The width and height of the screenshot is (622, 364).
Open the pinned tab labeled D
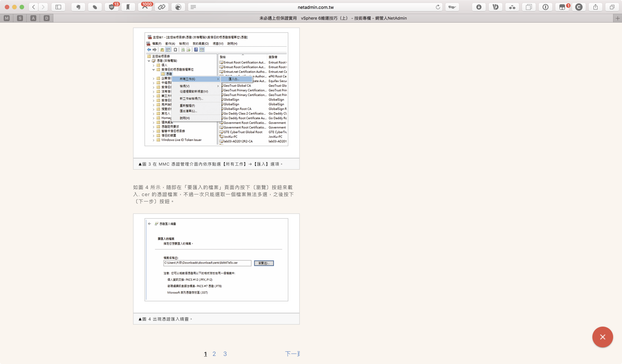[47, 18]
